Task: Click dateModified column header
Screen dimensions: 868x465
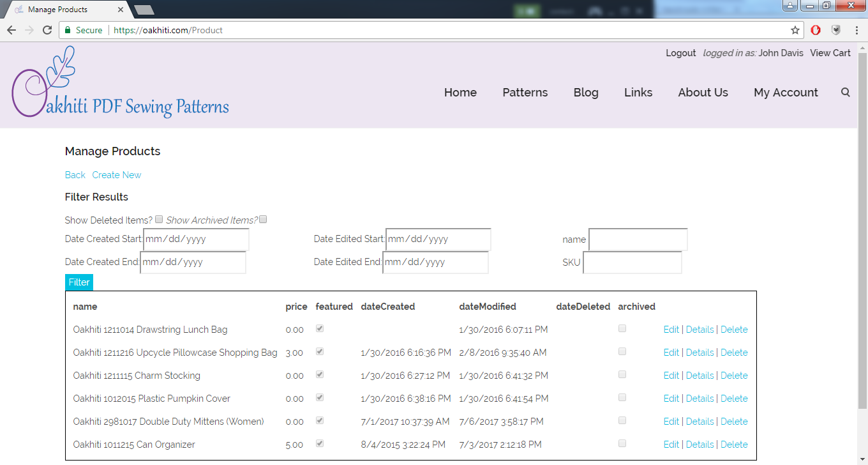Action: pyautogui.click(x=488, y=307)
